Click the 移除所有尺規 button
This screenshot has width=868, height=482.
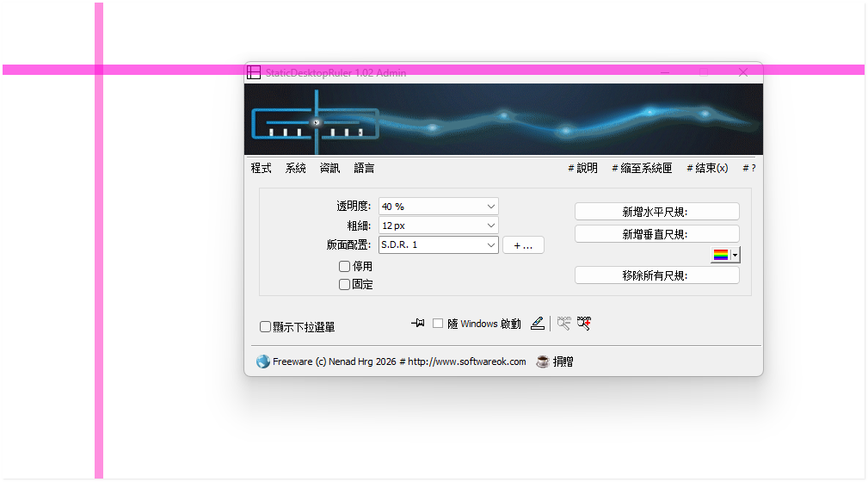[x=657, y=275]
